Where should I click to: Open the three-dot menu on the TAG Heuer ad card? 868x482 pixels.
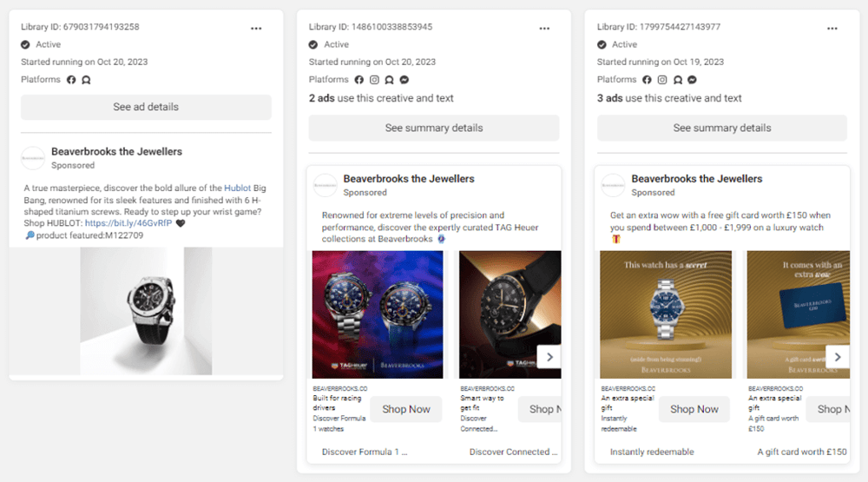(x=544, y=28)
